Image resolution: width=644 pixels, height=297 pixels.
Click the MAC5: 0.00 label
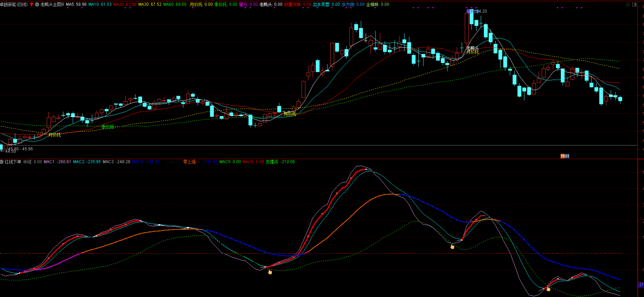coord(230,162)
